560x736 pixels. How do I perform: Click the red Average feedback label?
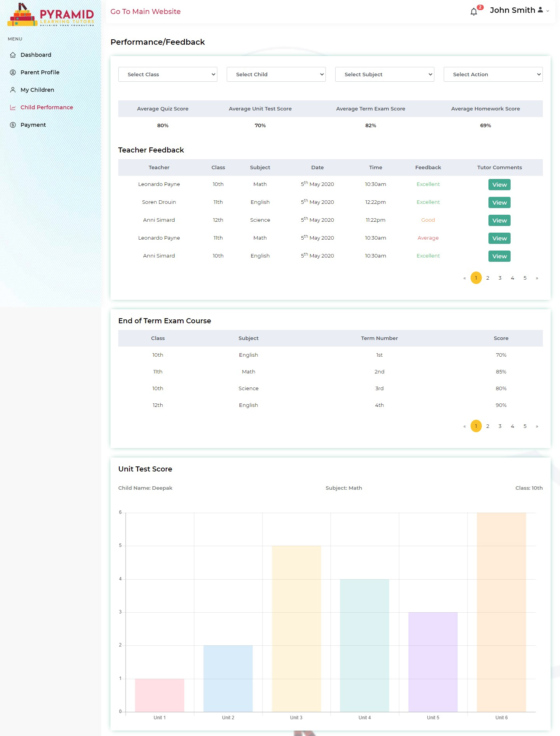pos(428,238)
